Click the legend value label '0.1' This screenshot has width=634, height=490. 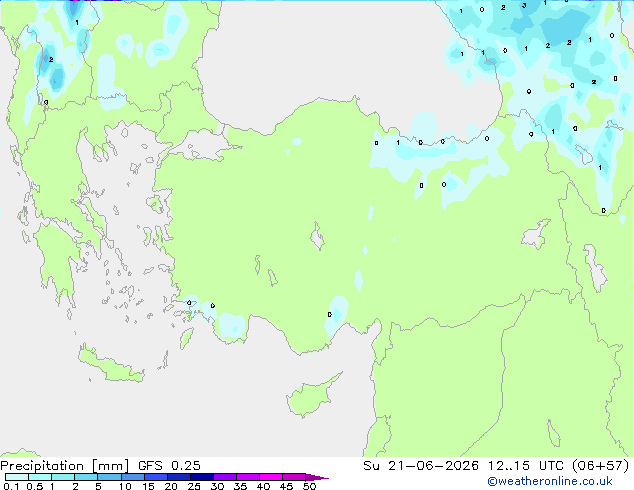point(11,486)
